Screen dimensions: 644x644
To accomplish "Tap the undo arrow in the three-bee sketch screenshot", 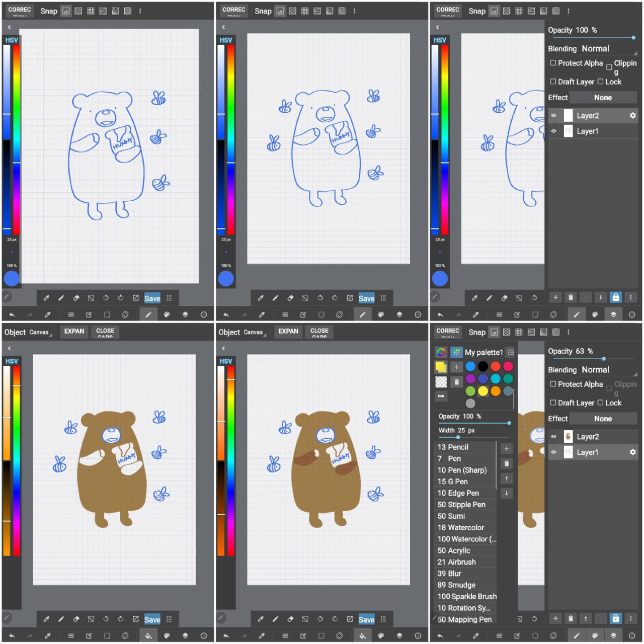I will pos(12,314).
